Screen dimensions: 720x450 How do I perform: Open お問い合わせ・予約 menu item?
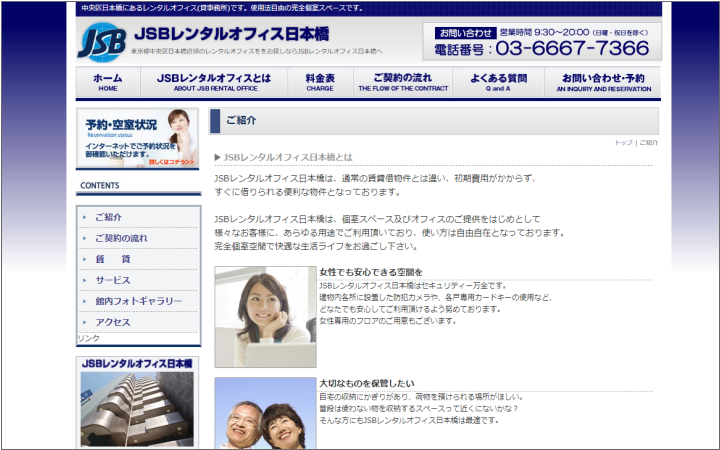tap(603, 82)
